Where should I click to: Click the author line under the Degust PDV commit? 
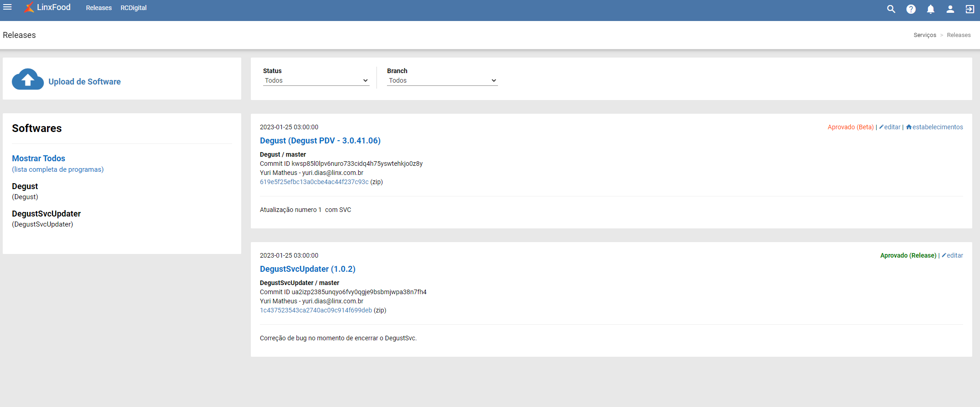point(312,173)
